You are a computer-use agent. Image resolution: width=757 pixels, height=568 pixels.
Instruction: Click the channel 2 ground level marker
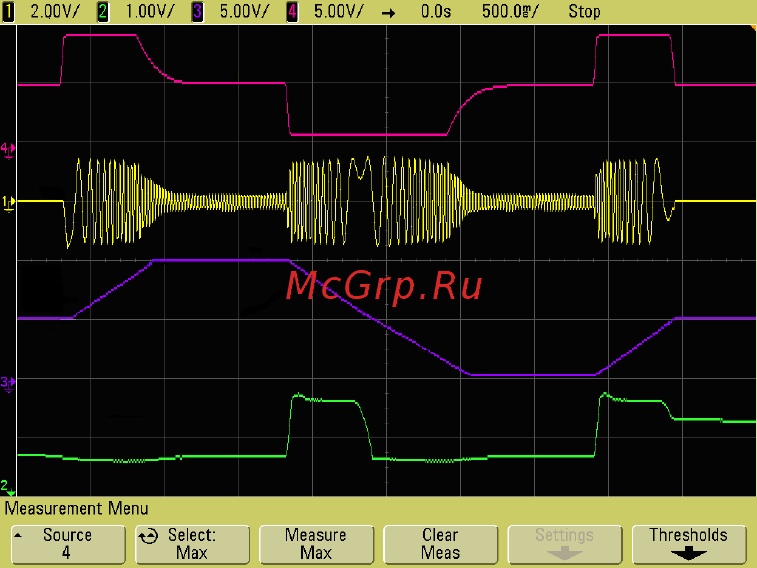(7, 487)
